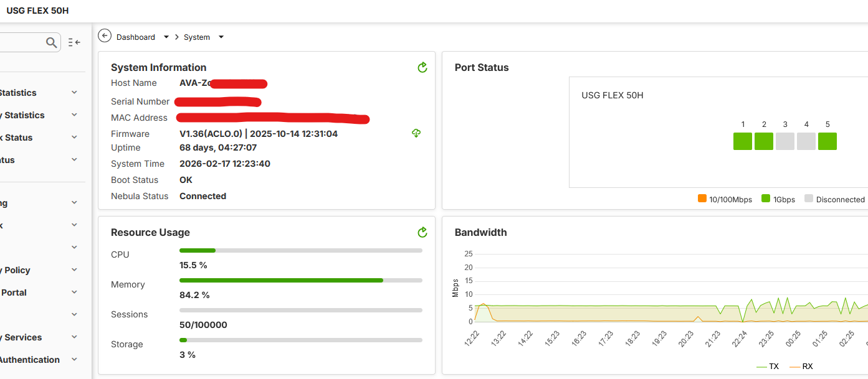This screenshot has height=379, width=868.
Task: Click the 21:23 chart time label
Action: (712, 339)
